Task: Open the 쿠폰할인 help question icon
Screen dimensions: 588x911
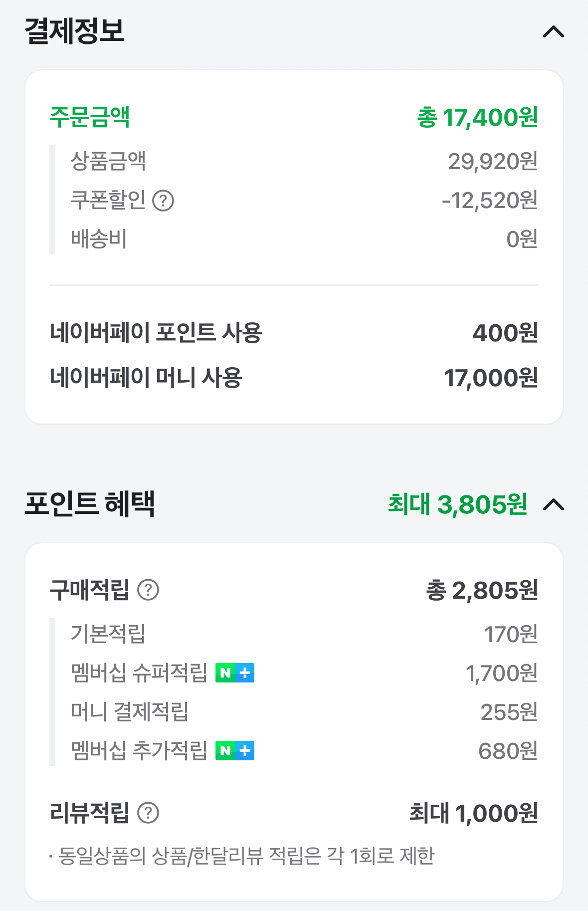Action: [163, 201]
